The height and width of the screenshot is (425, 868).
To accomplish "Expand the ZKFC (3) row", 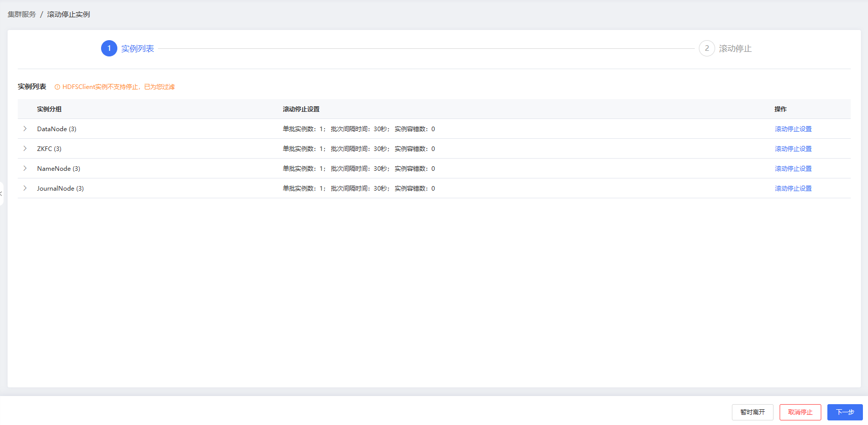I will click(25, 148).
